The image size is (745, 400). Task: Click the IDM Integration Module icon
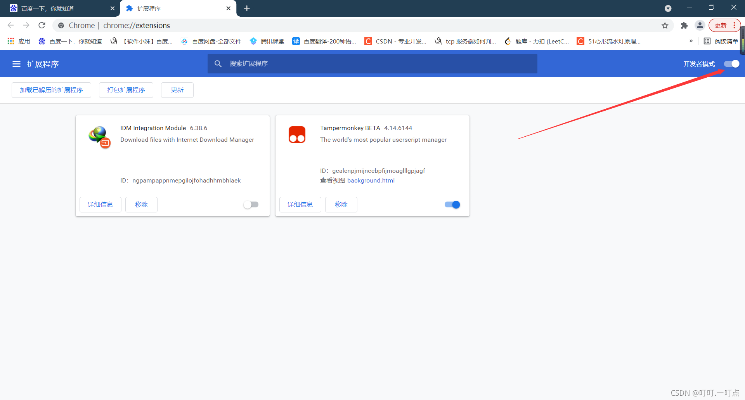coord(99,137)
